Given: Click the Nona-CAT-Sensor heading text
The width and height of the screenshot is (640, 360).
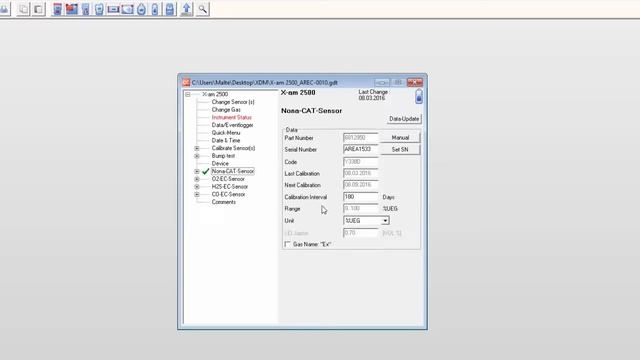Looking at the screenshot, I should [311, 111].
